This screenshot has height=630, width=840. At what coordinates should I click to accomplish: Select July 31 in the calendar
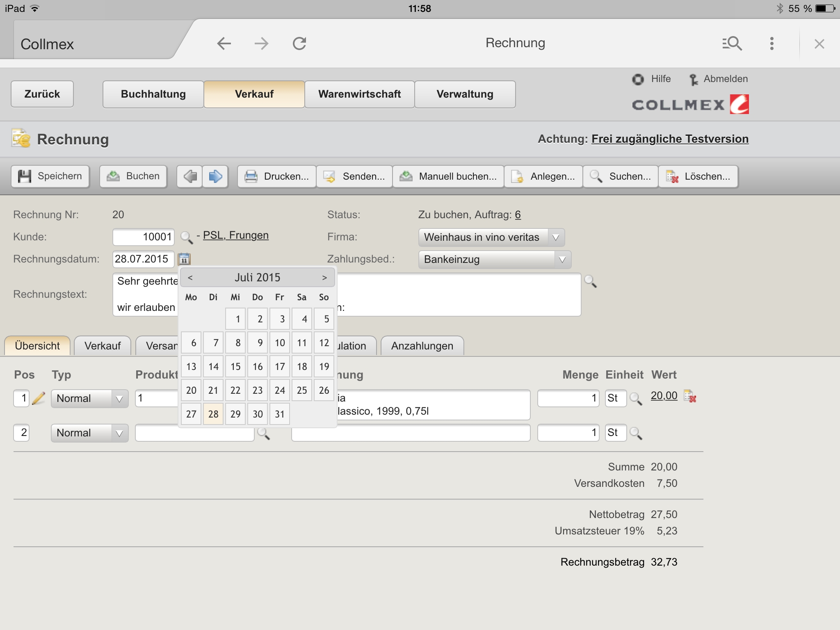(280, 414)
